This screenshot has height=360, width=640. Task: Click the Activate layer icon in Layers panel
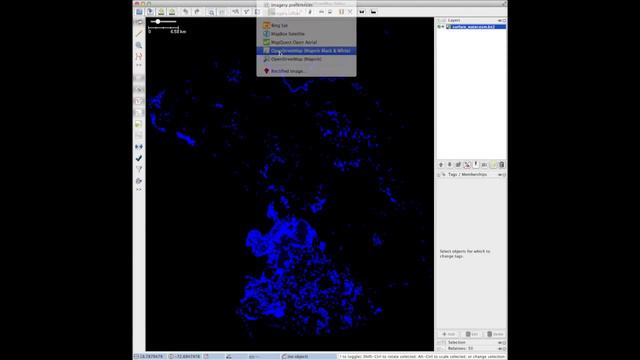[x=458, y=164]
